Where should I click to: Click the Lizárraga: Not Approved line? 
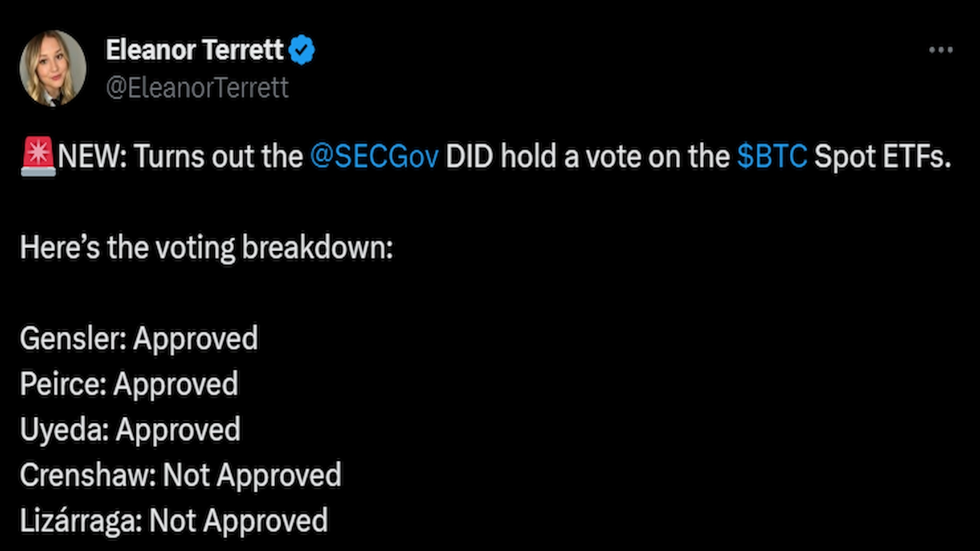click(173, 519)
